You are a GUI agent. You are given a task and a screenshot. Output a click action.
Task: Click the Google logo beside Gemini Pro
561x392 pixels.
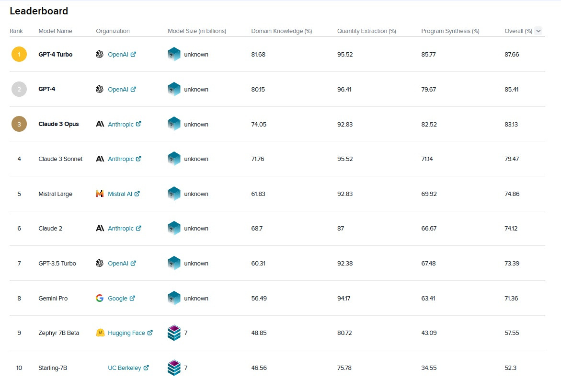[x=100, y=298]
